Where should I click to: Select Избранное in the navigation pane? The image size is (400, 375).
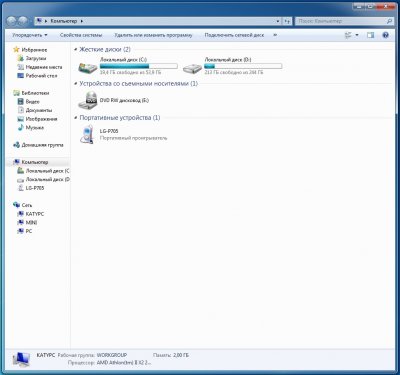click(34, 50)
